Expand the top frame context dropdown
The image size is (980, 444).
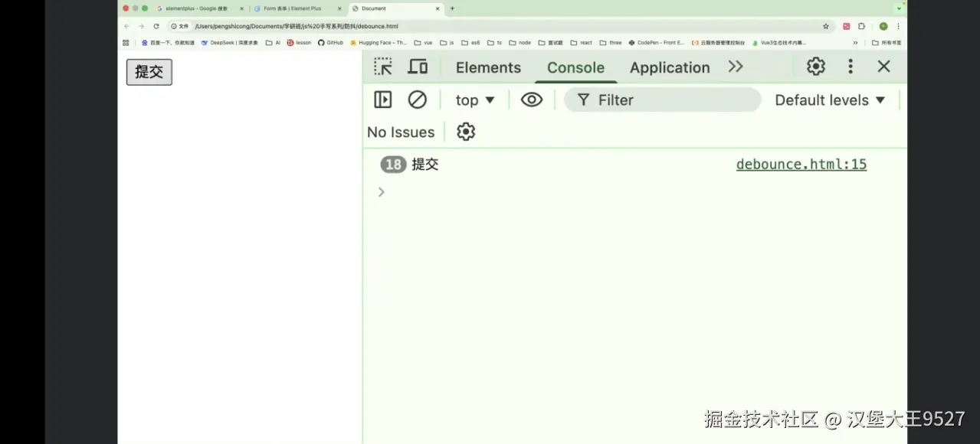(474, 100)
